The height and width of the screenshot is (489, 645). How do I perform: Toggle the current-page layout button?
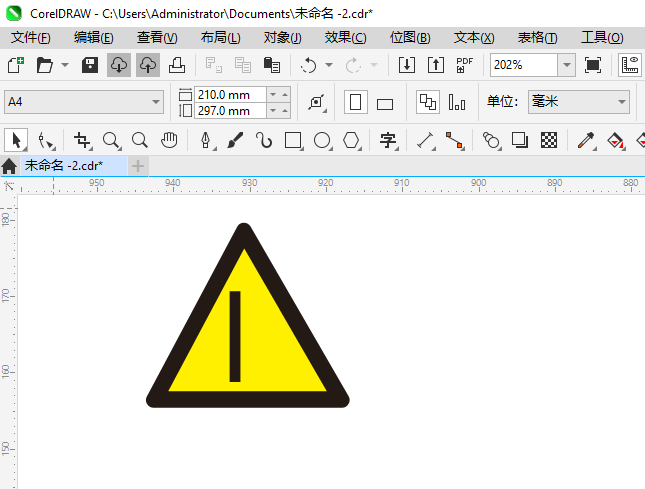pos(457,102)
